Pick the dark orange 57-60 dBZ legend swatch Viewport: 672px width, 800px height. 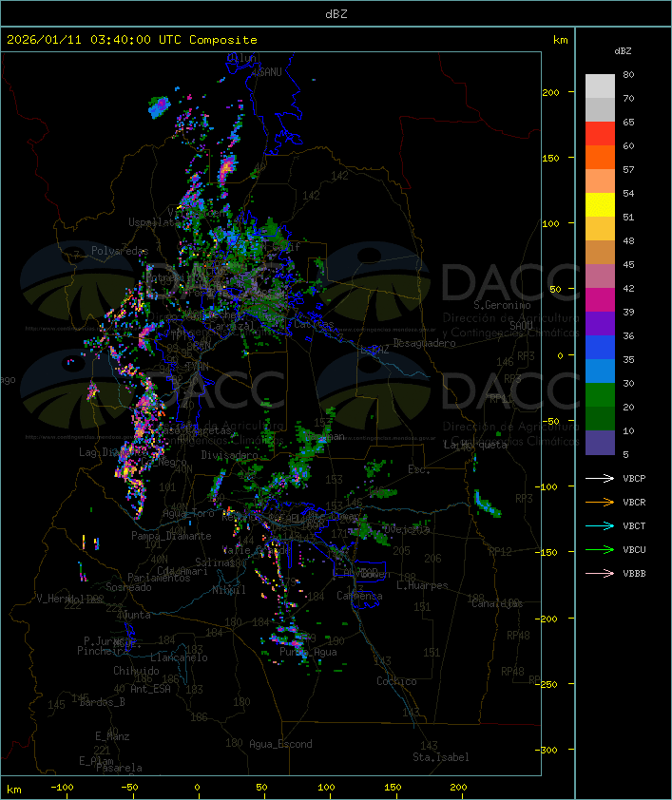point(600,157)
